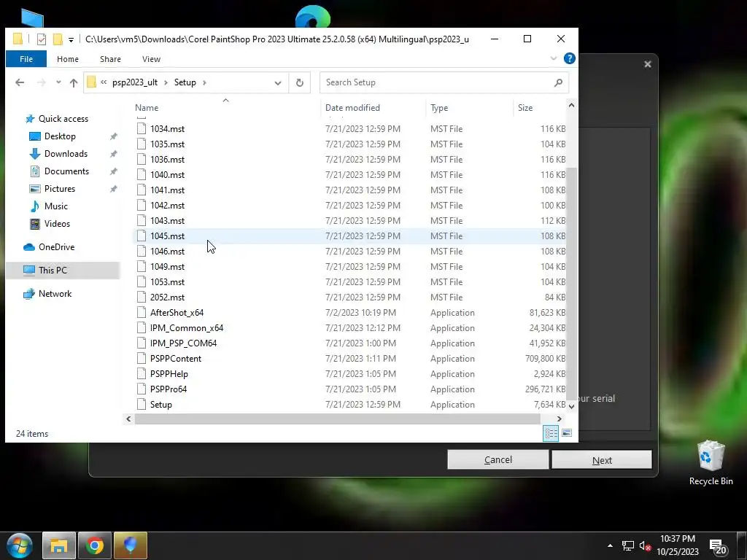Select the 2052.mst file
This screenshot has width=747, height=560.
(x=167, y=297)
